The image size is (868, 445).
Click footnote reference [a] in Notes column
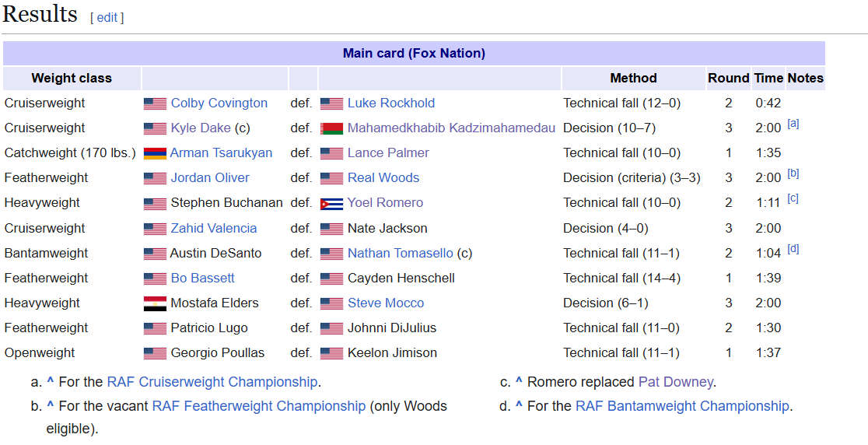coord(793,124)
